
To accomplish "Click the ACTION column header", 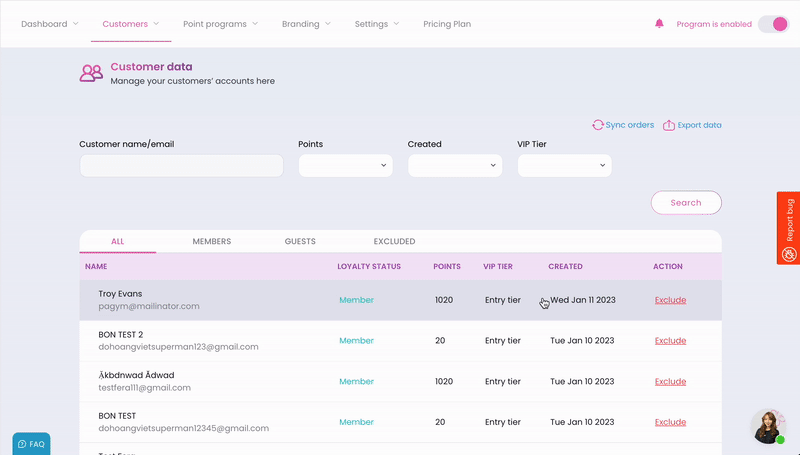I will click(668, 266).
